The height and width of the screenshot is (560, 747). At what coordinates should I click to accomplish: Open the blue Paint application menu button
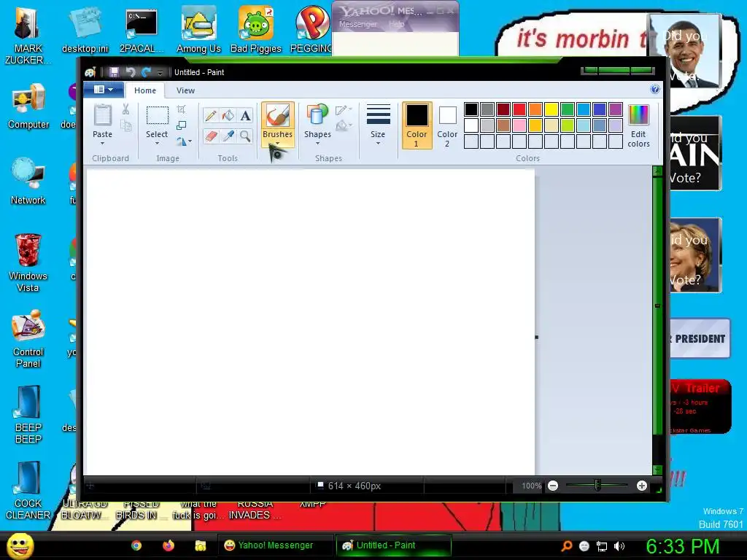[104, 90]
